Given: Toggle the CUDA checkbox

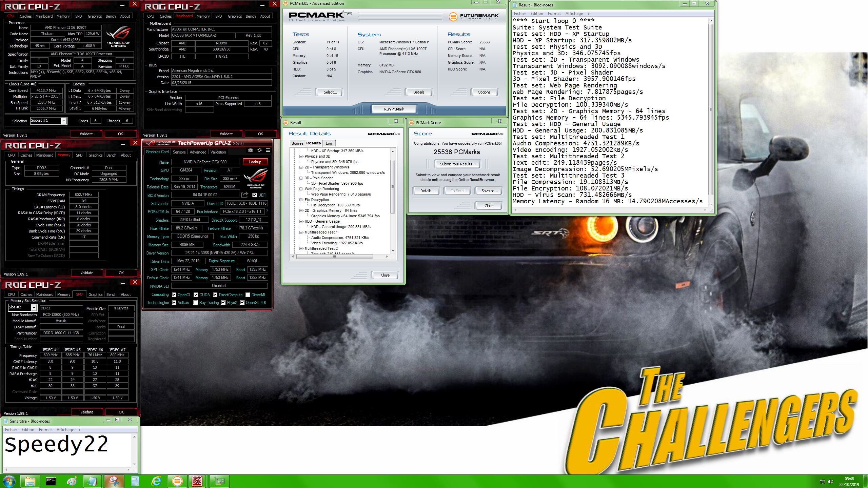Looking at the screenshot, I should click(196, 295).
